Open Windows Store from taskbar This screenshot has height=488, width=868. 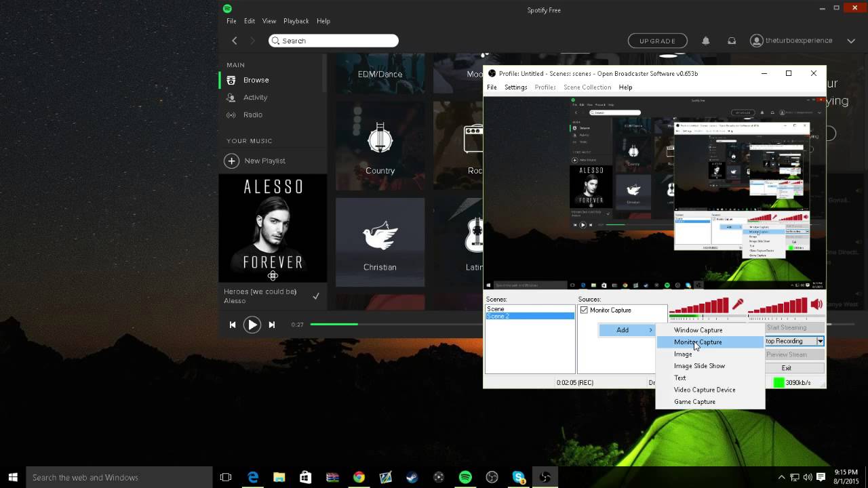(x=306, y=477)
